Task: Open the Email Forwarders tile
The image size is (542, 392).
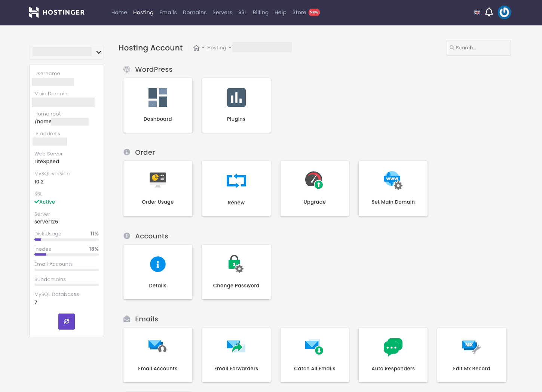Action: [x=236, y=355]
